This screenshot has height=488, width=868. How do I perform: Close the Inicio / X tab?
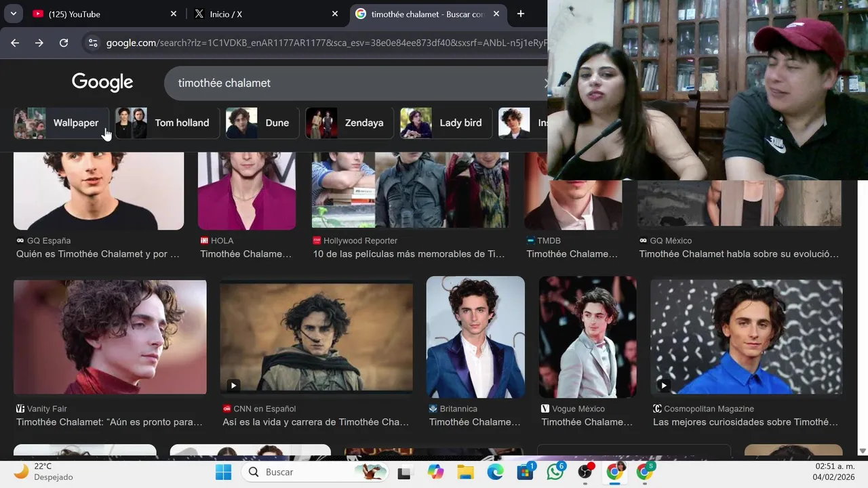coord(334,14)
